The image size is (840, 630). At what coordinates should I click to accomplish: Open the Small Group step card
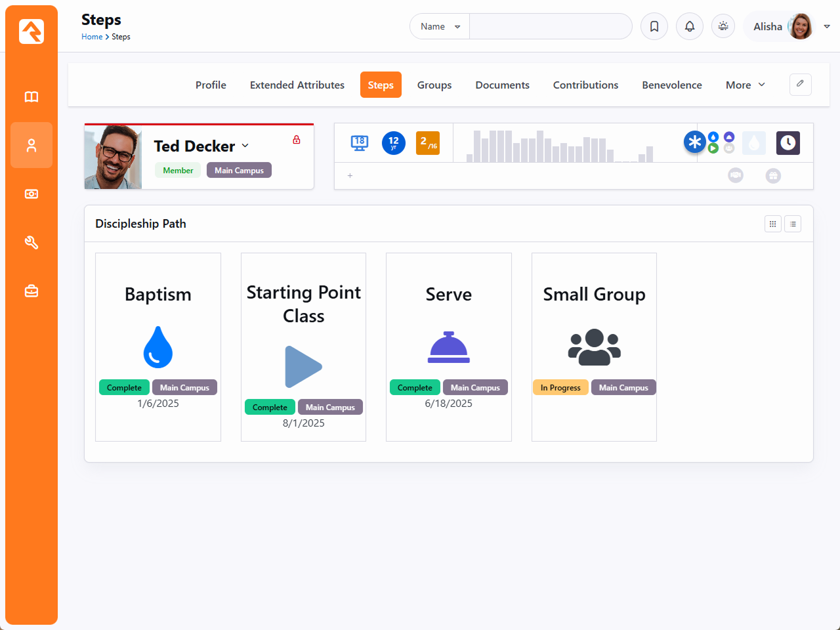(x=594, y=346)
